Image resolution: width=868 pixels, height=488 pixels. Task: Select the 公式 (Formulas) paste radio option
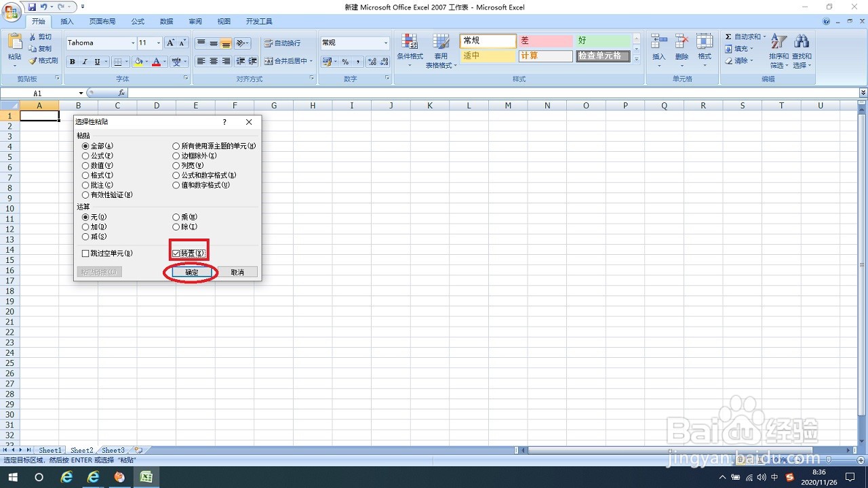point(85,156)
